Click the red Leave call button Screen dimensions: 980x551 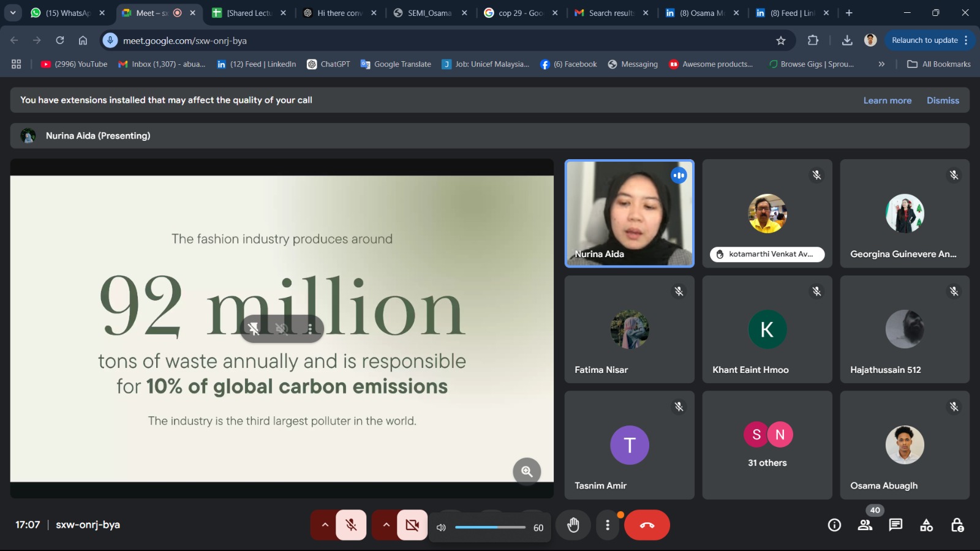pos(647,525)
